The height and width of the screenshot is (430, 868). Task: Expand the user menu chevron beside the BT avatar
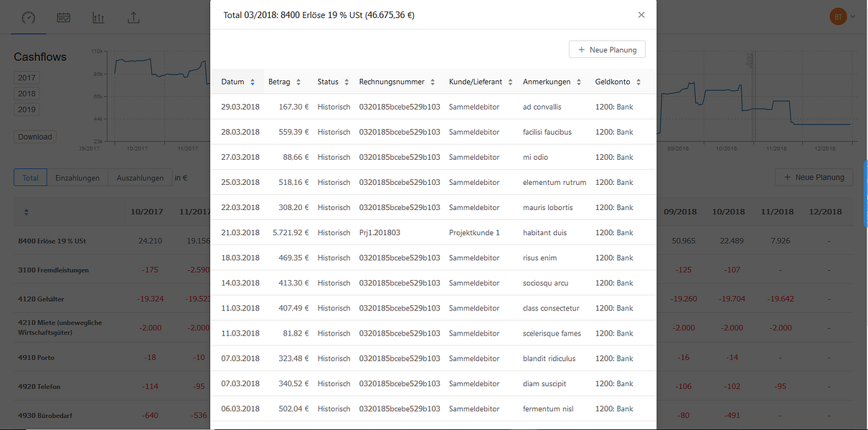[x=853, y=17]
